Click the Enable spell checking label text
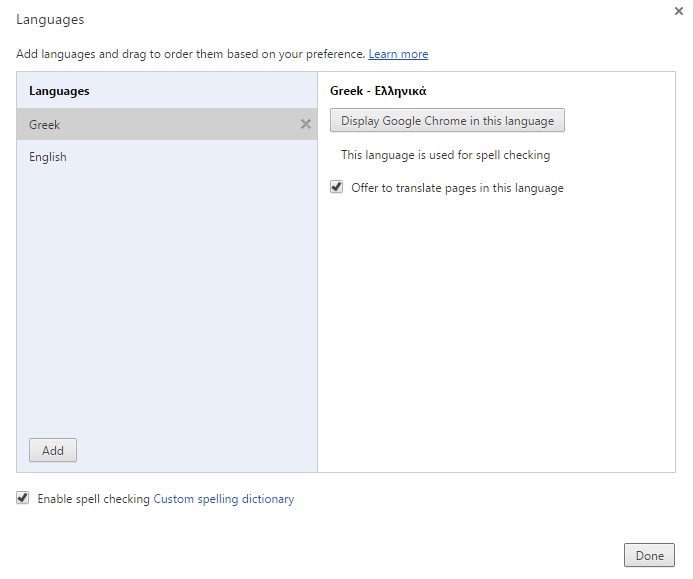 (93, 499)
